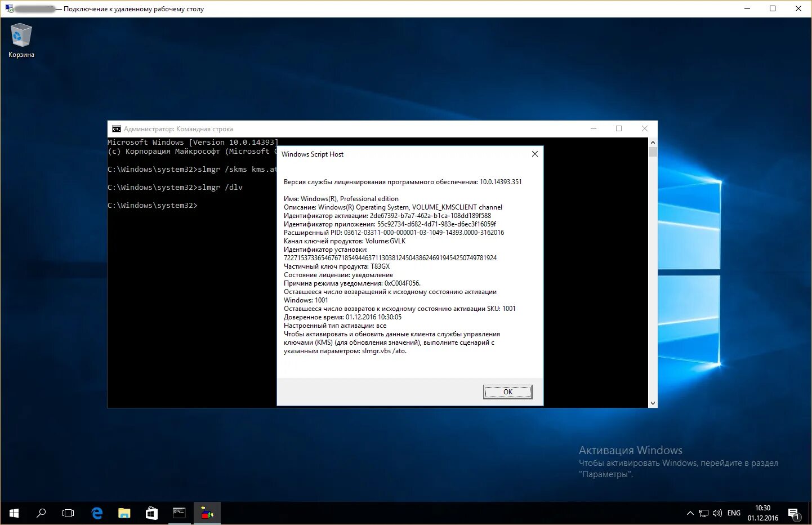Screen dimensions: 812x525
Task: Click the licensing service version line
Action: 403,182
